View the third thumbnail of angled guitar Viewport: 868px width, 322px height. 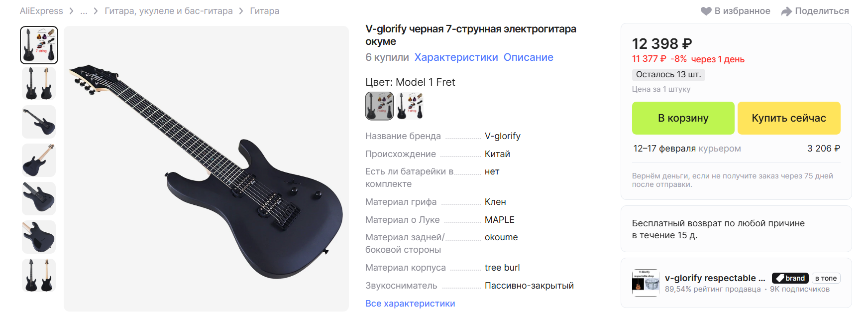39,122
